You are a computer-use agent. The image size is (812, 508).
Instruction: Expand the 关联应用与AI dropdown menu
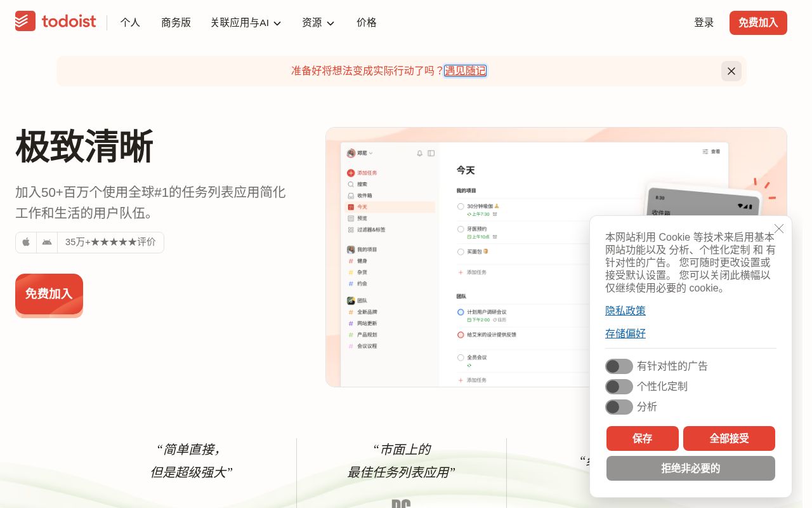246,23
